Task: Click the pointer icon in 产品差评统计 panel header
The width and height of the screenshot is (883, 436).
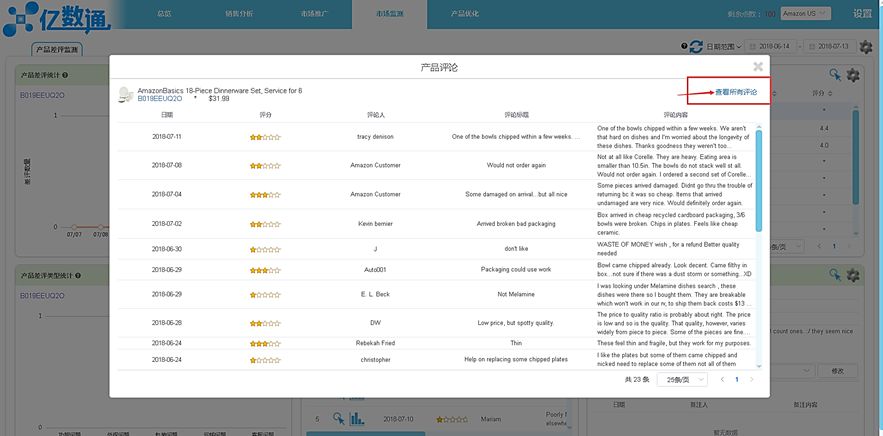Action: coord(835,74)
